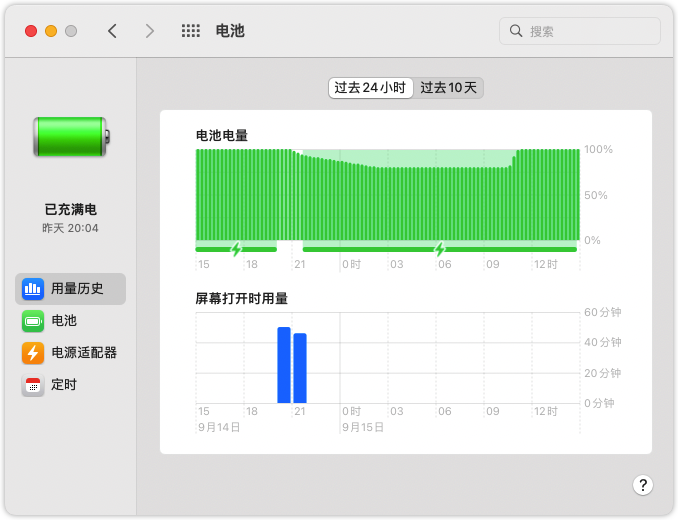Viewport: 678px width, 520px height.
Task: Open the 定时 schedule section
Action: [63, 385]
